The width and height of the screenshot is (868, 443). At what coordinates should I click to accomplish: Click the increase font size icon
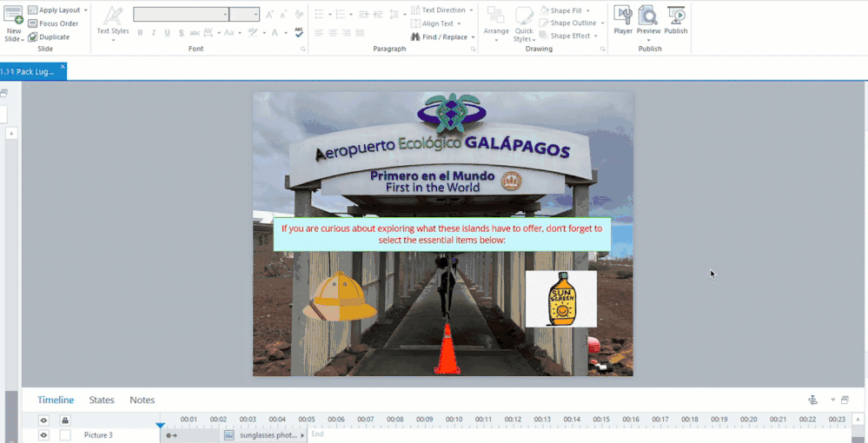click(269, 15)
